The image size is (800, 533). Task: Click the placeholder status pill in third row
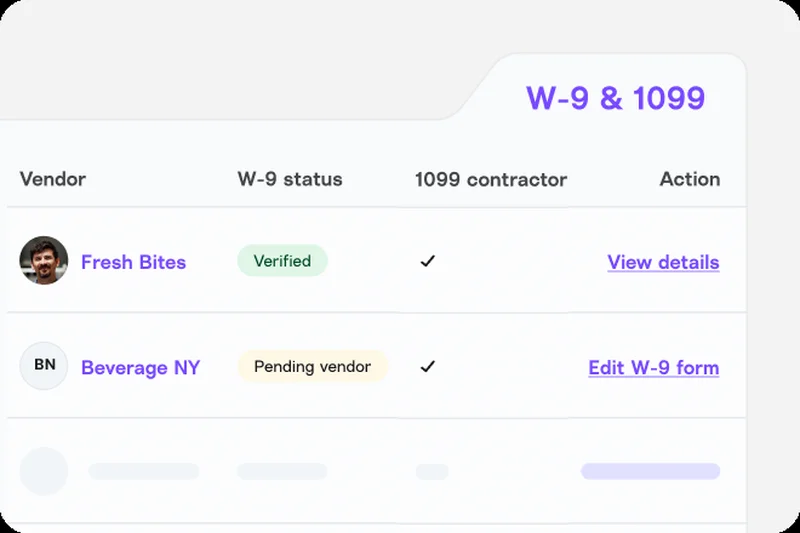[x=282, y=471]
